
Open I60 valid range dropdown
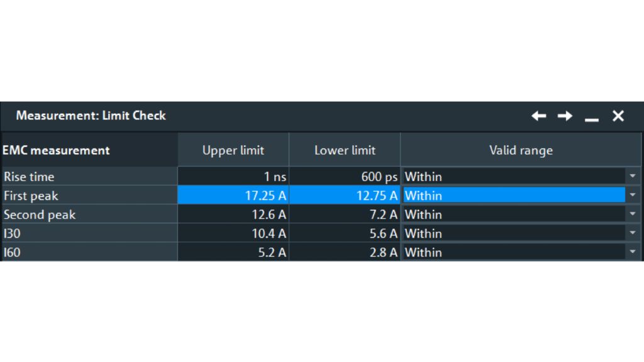632,252
